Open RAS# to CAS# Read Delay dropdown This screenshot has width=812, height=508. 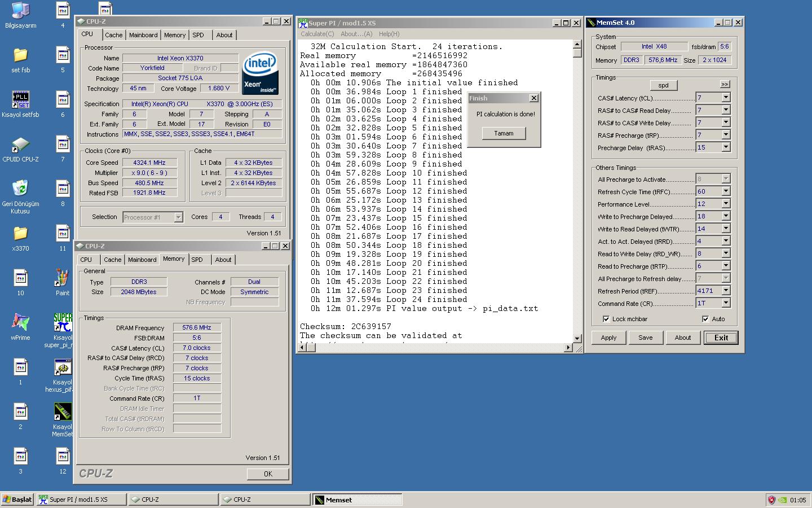(726, 110)
